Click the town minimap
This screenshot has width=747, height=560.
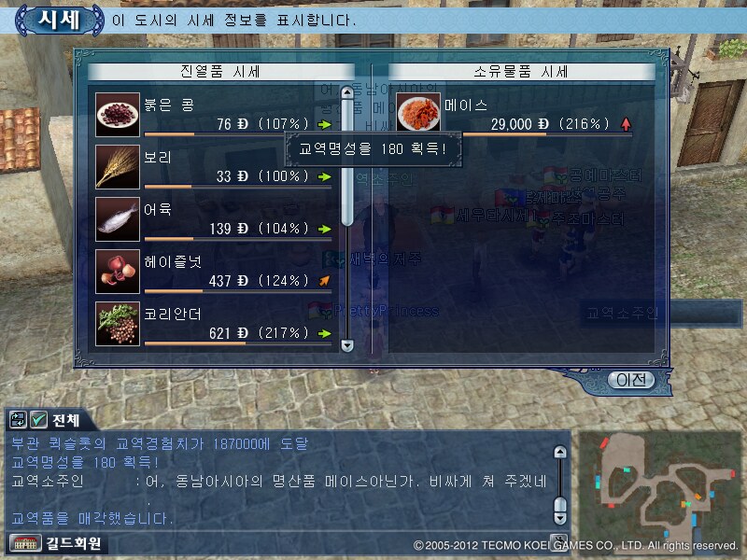(660, 487)
